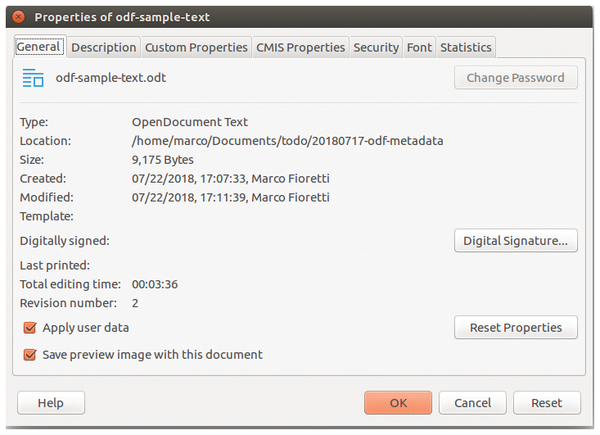Click the ODF document file icon
600x435 pixels.
click(x=33, y=78)
